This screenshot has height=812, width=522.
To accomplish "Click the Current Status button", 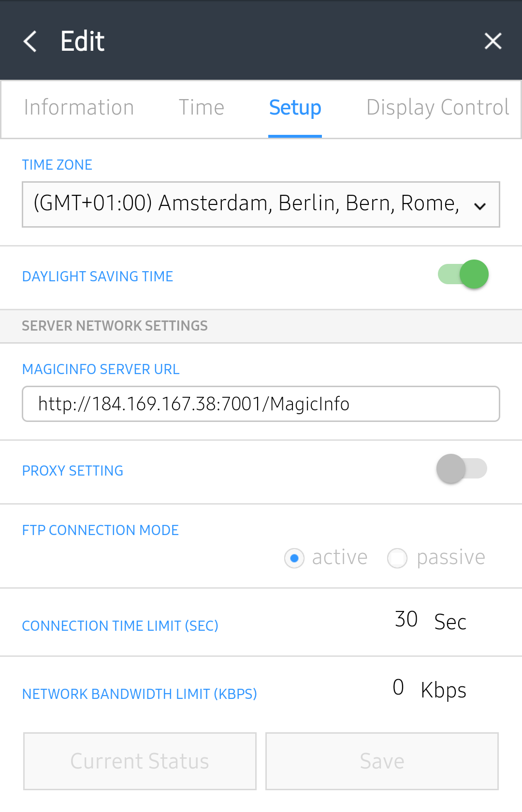I will coord(139,761).
